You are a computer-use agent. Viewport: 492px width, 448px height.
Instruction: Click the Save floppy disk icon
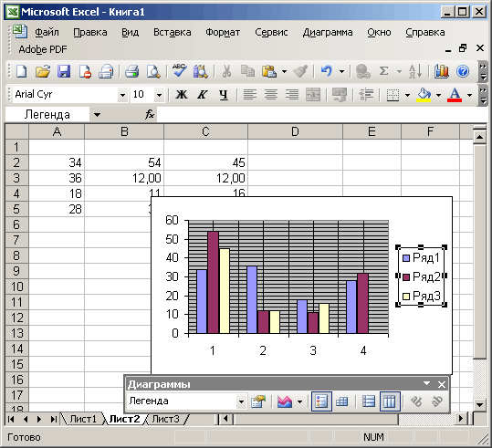tap(64, 71)
